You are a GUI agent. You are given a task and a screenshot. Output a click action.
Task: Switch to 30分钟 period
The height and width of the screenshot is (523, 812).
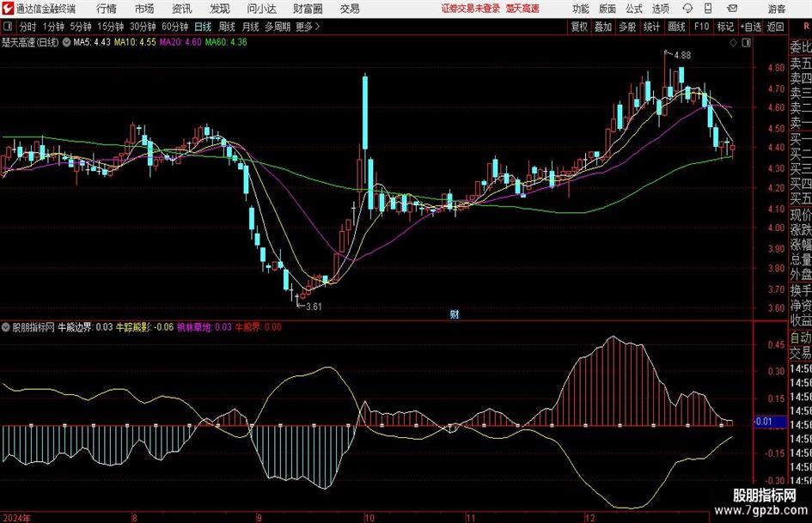[x=143, y=27]
